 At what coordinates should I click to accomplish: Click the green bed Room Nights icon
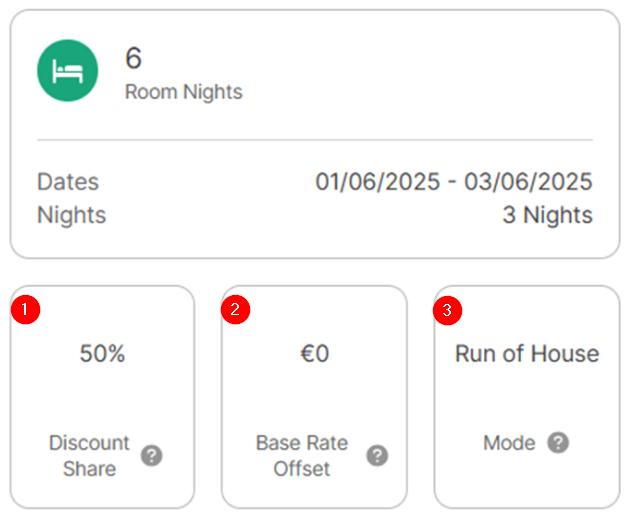point(68,72)
